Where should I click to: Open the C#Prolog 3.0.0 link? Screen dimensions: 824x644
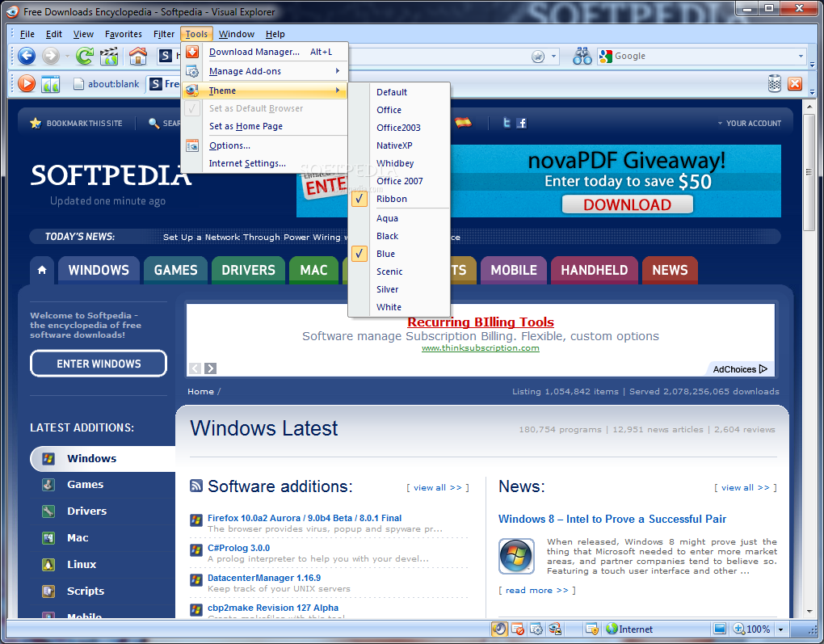[238, 548]
